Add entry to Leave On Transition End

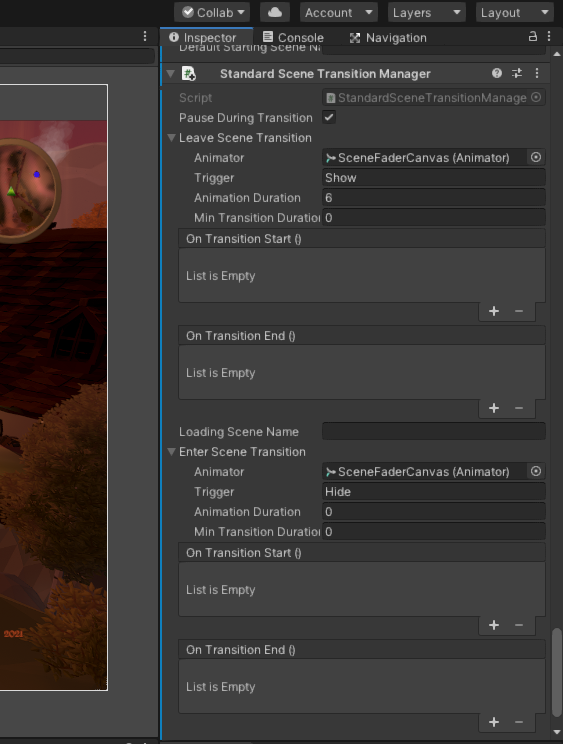(494, 409)
